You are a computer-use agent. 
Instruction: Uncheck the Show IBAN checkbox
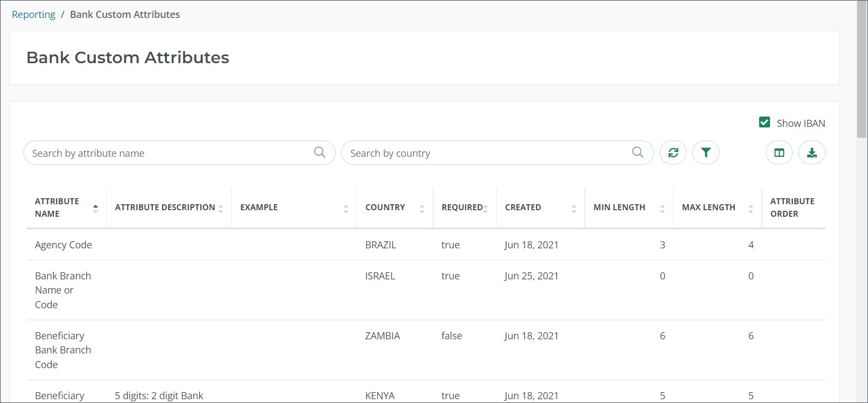[x=765, y=123]
